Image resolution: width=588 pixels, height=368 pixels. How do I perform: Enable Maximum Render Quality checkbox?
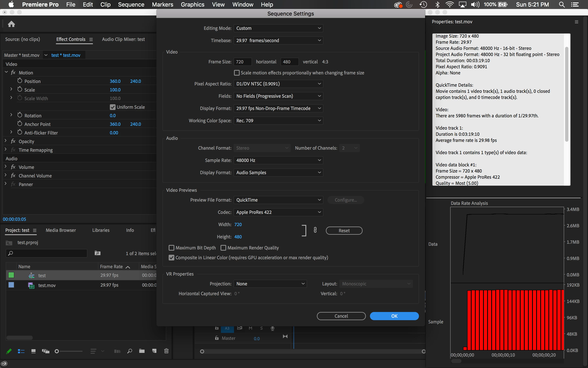tap(223, 248)
